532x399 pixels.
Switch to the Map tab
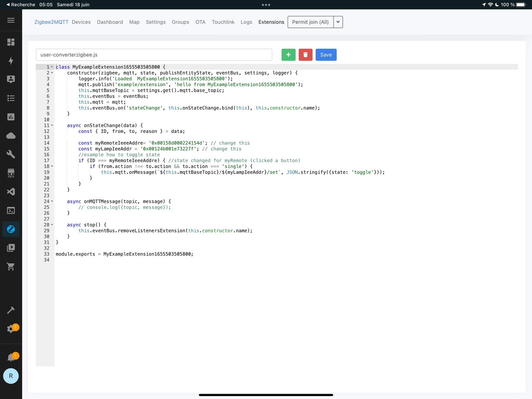click(134, 22)
